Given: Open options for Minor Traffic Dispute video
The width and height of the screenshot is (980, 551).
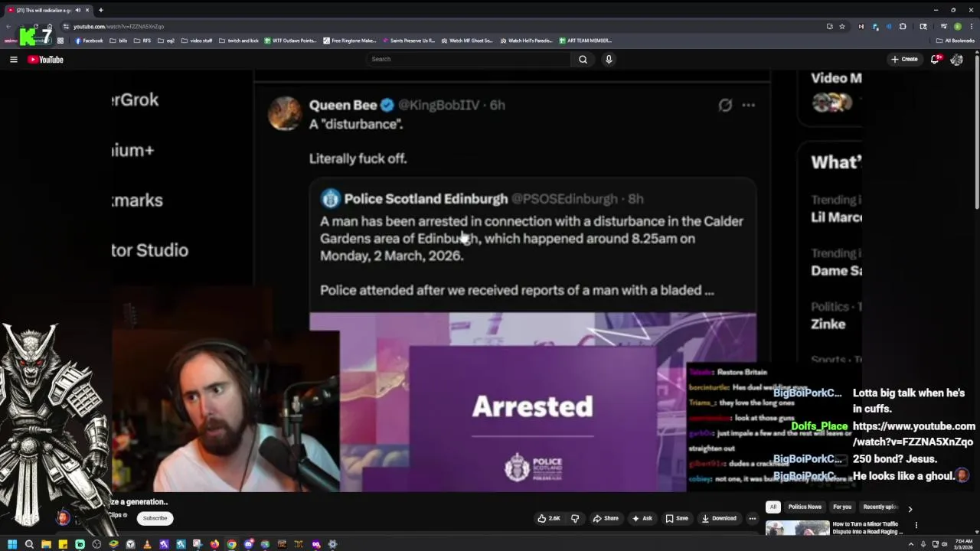Looking at the screenshot, I should (x=916, y=525).
